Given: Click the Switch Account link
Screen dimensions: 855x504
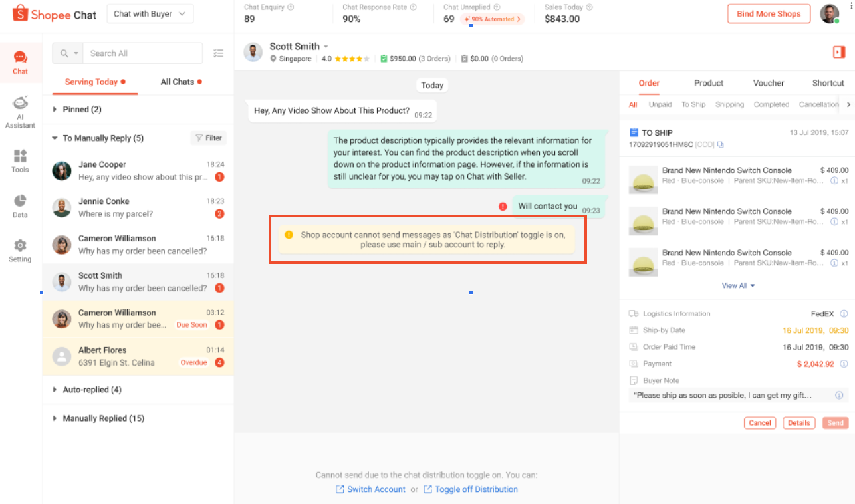Looking at the screenshot, I should click(x=370, y=489).
